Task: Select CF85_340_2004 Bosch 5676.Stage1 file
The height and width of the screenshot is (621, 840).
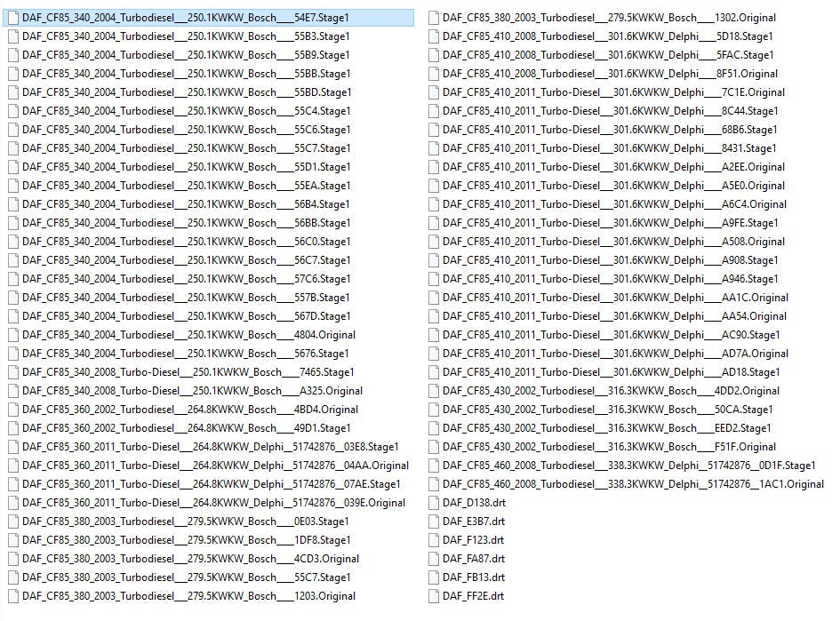Action: click(186, 354)
